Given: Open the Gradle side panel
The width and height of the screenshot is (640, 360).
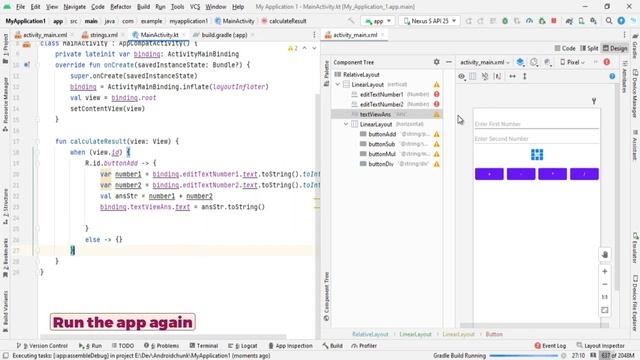Looking at the screenshot, I should pos(635,46).
